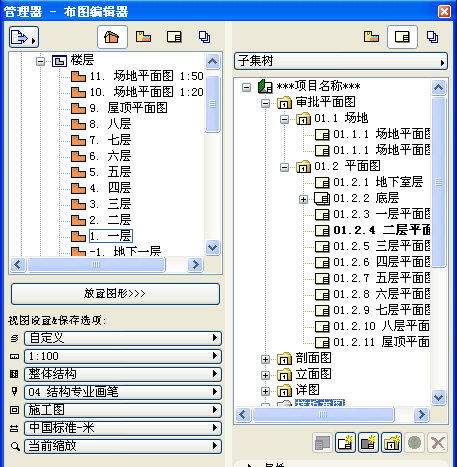Collapse the 审批平面图 subset
This screenshot has height=467, width=457.
(x=265, y=103)
